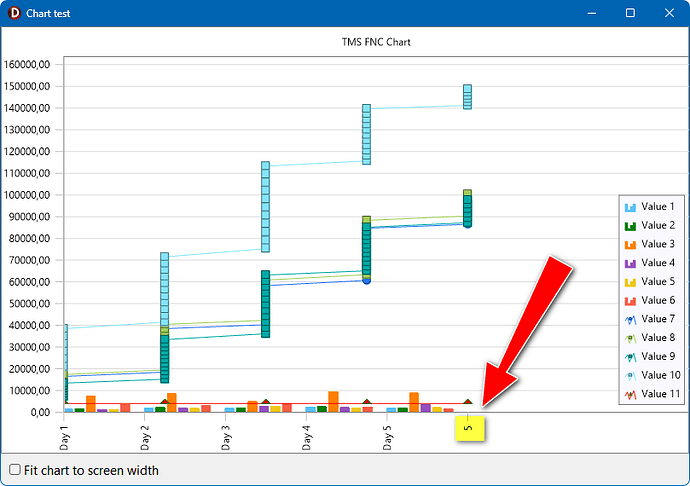The image size is (690, 486).
Task: Click the tall orange Day 4 bar
Action: click(334, 401)
